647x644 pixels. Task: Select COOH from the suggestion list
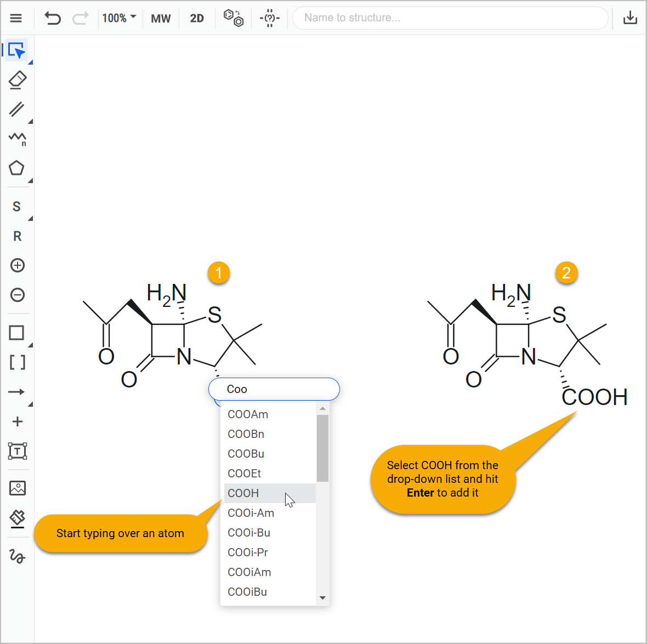click(243, 493)
